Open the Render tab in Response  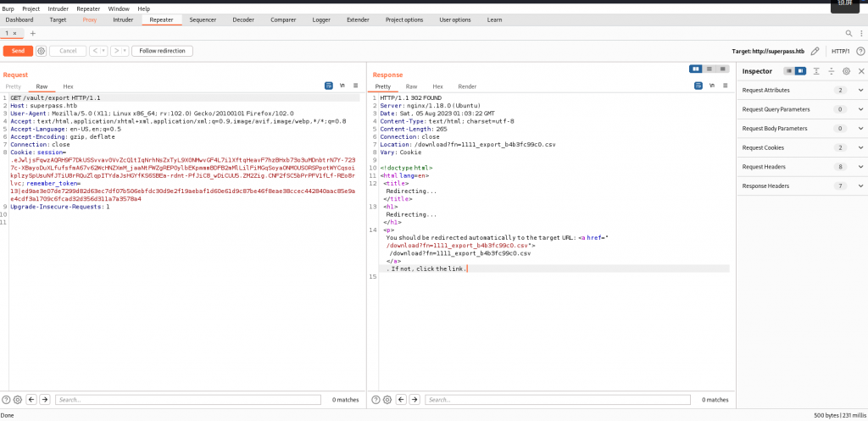coord(467,86)
